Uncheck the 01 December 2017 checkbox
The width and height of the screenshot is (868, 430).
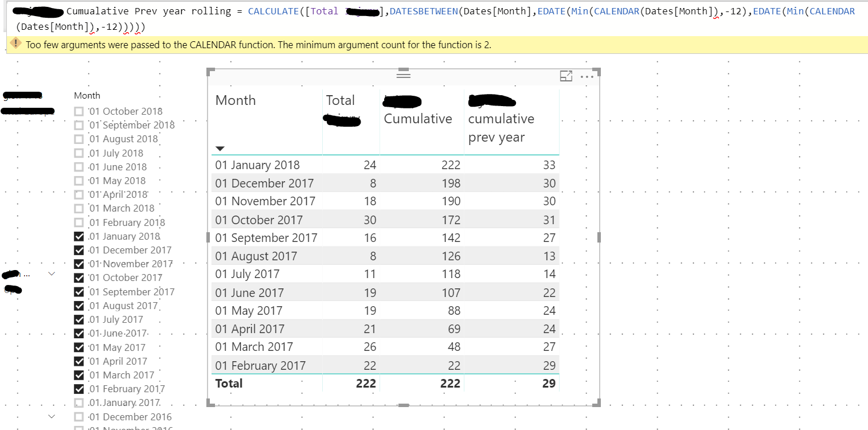(x=79, y=250)
